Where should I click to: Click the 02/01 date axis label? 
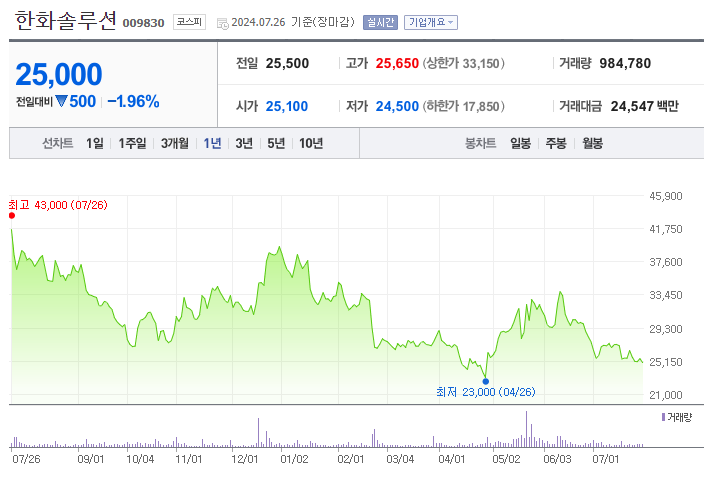pyautogui.click(x=351, y=459)
